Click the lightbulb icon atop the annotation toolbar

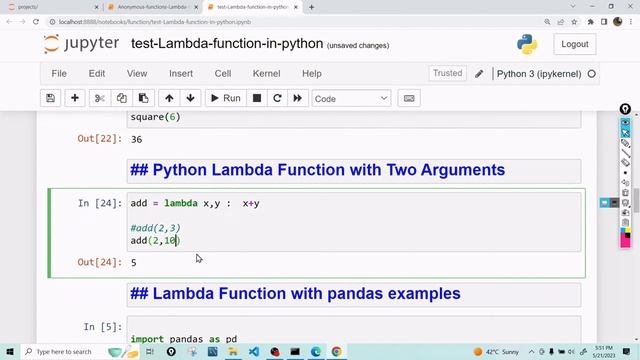[625, 109]
